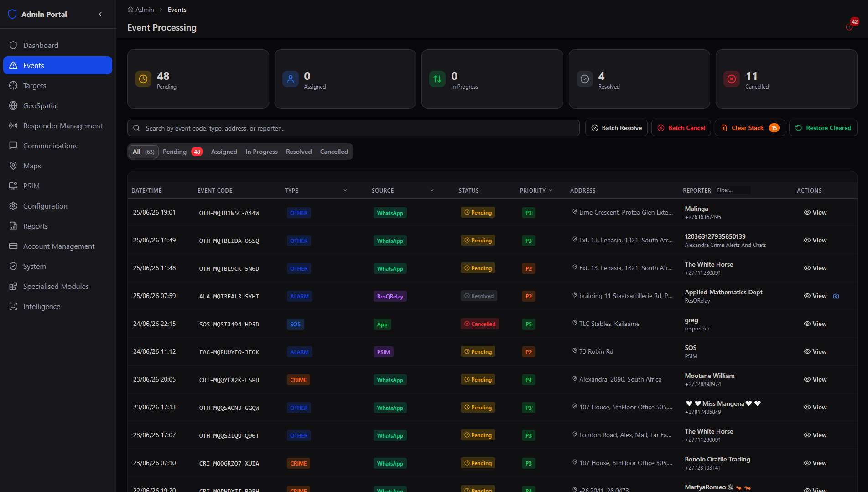The image size is (868, 492).
Task: Open the Reports section
Action: click(x=57, y=226)
